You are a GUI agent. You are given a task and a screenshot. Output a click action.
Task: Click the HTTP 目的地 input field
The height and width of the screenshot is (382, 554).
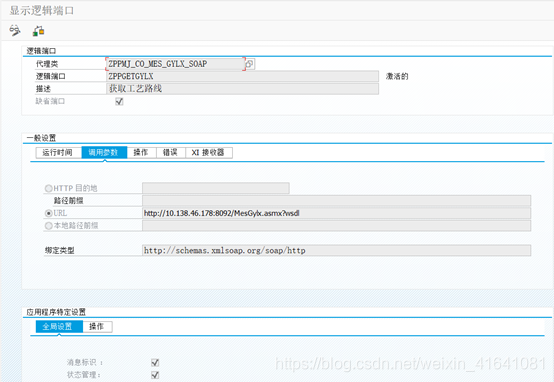(216, 188)
